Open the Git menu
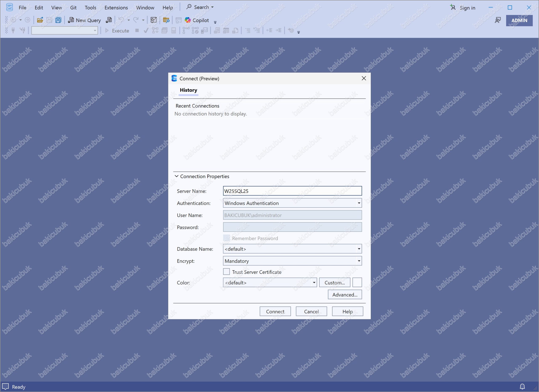 [73, 8]
